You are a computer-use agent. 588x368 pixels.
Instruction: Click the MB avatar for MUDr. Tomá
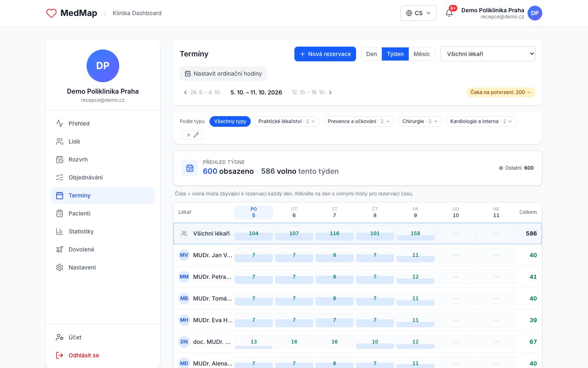click(184, 298)
